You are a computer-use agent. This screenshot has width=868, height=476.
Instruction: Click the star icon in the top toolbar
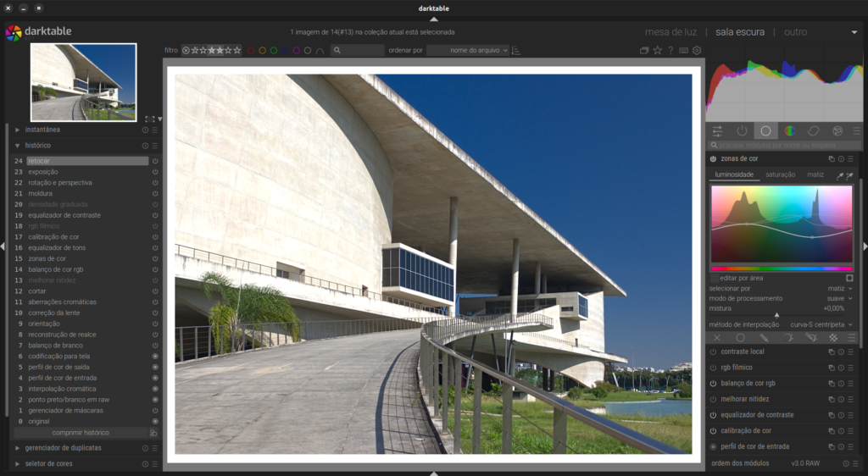click(x=657, y=51)
